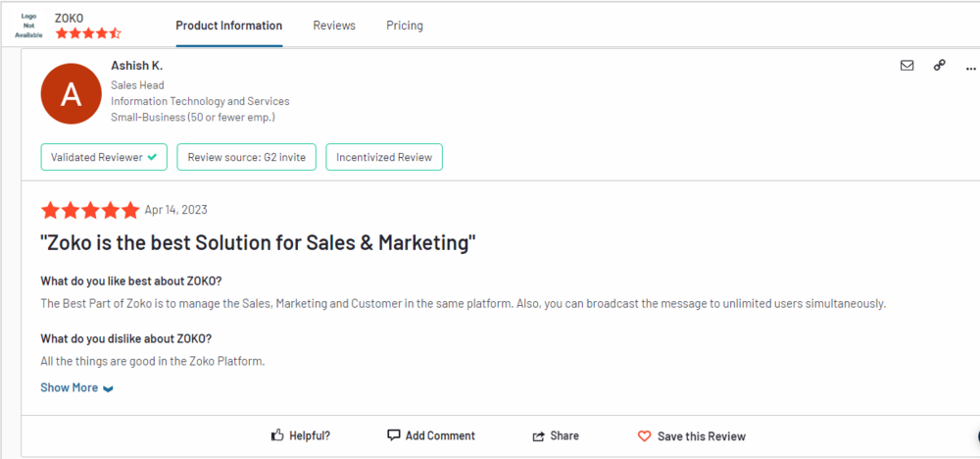This screenshot has width=980, height=459.
Task: Click 'All the things are good' answer text
Action: tap(153, 362)
